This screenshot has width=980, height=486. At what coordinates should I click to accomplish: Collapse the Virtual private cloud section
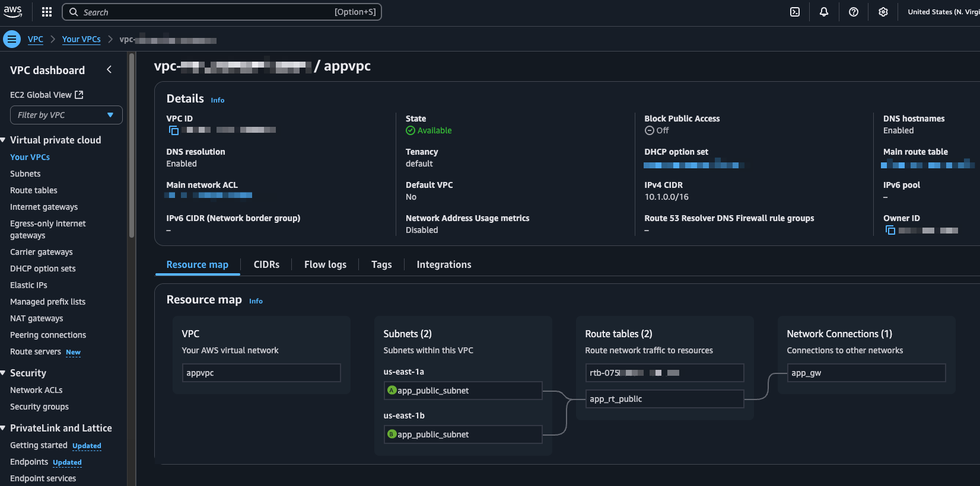coord(3,140)
